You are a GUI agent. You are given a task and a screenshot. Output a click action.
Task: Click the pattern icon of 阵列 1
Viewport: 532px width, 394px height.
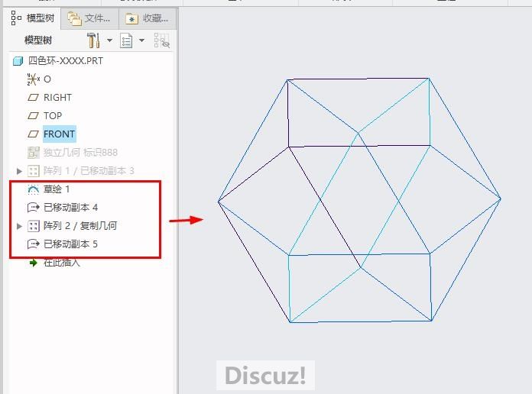(34, 171)
